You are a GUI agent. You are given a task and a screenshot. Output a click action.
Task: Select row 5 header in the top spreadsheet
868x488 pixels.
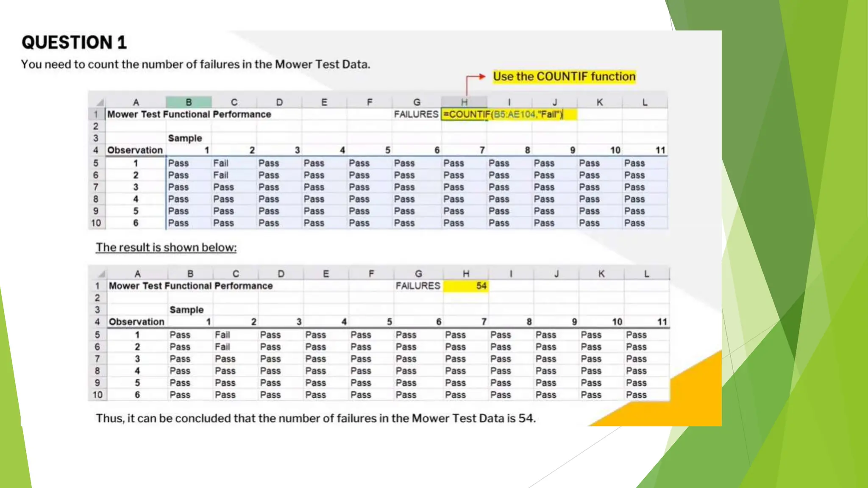[96, 163]
